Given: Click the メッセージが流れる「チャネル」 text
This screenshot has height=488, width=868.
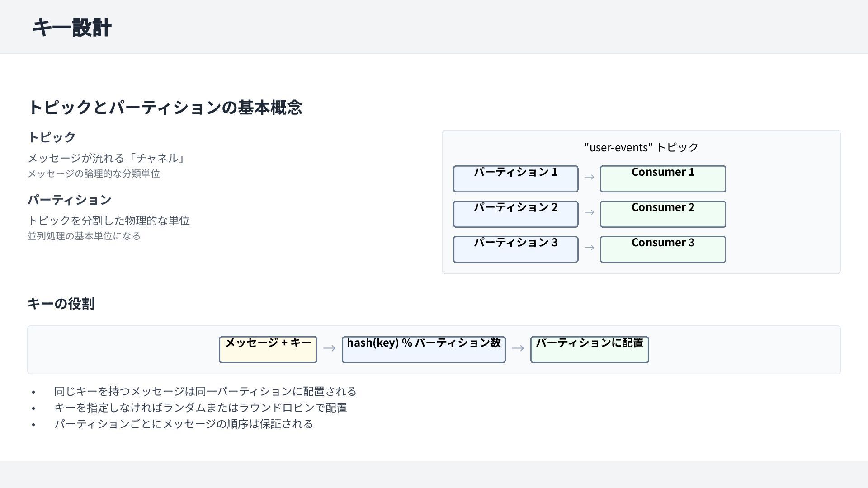Looking at the screenshot, I should [x=106, y=158].
